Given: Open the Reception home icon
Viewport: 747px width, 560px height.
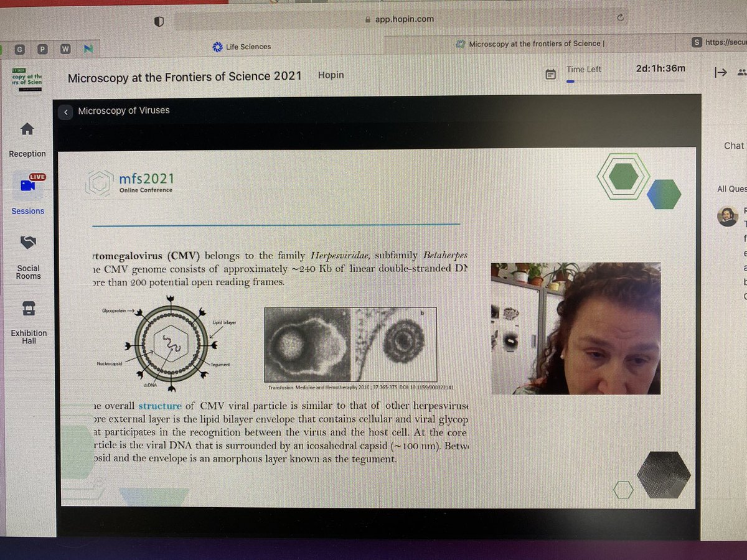Looking at the screenshot, I should 27,129.
